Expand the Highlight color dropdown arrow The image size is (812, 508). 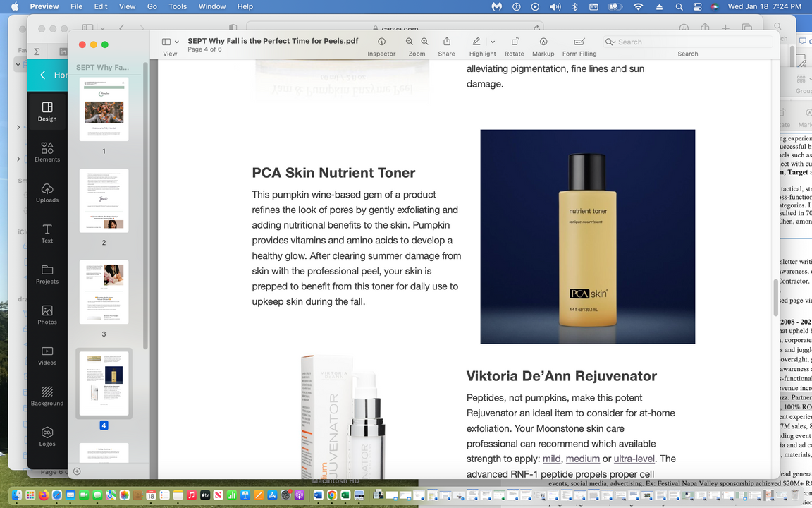[493, 42]
